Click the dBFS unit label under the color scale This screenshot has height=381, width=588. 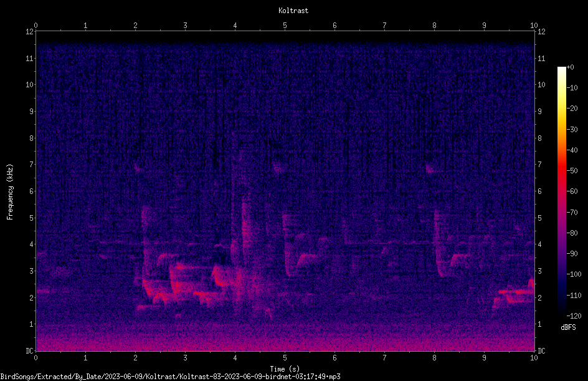pos(568,327)
